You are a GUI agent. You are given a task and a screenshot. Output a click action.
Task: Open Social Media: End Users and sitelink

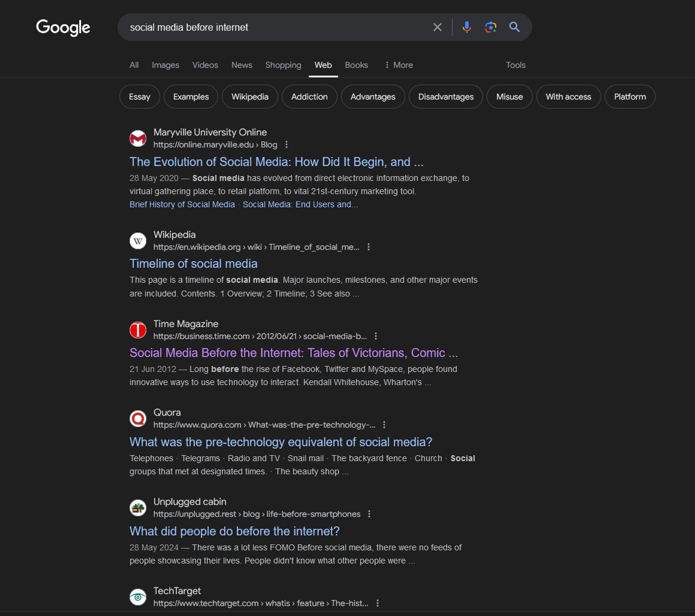pos(300,205)
